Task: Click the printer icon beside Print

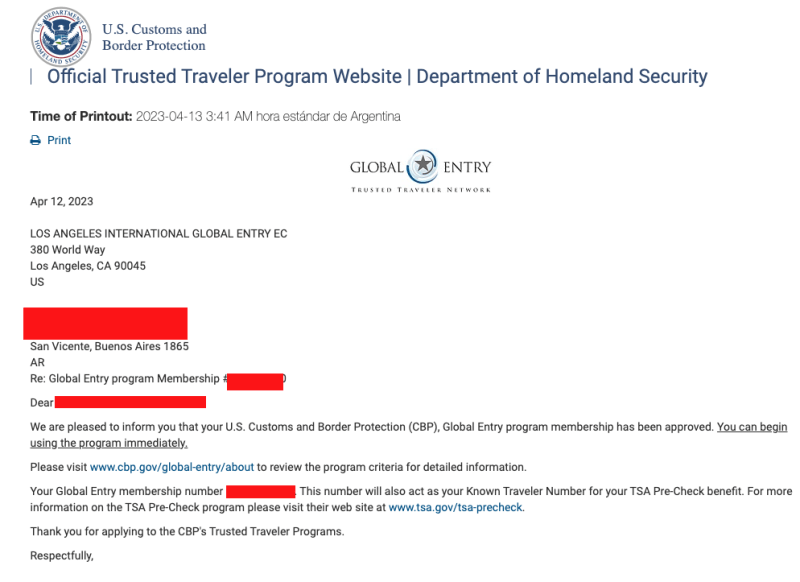Action: point(36,141)
